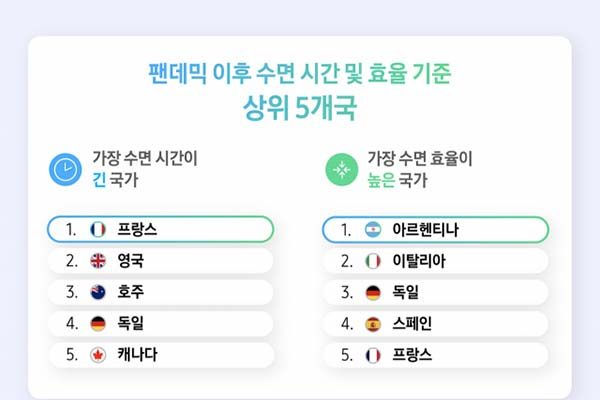
Task: Click the France flag in the sleep time list
Action: click(98, 229)
